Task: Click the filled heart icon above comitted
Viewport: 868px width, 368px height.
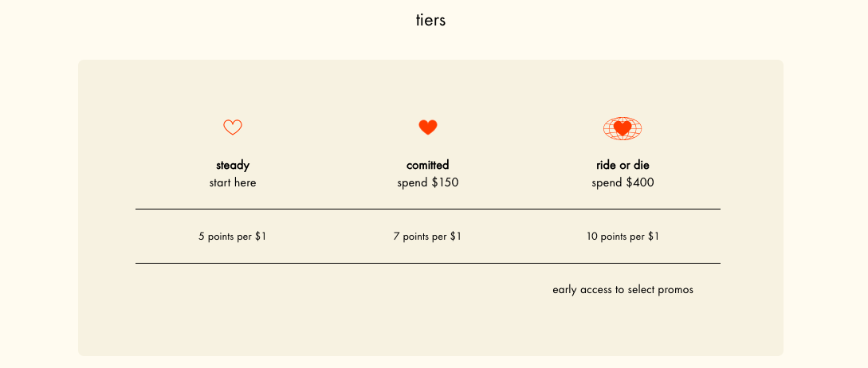Action: (x=428, y=127)
